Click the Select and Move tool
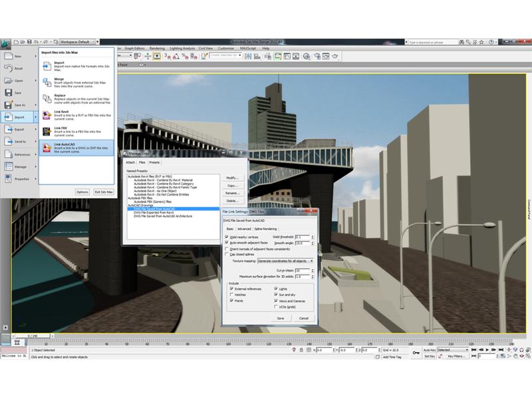 148,57
